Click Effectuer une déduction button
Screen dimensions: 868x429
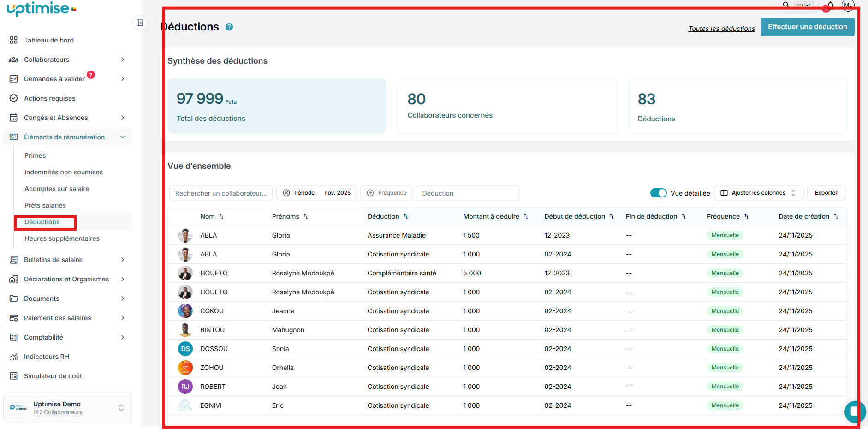click(x=807, y=27)
